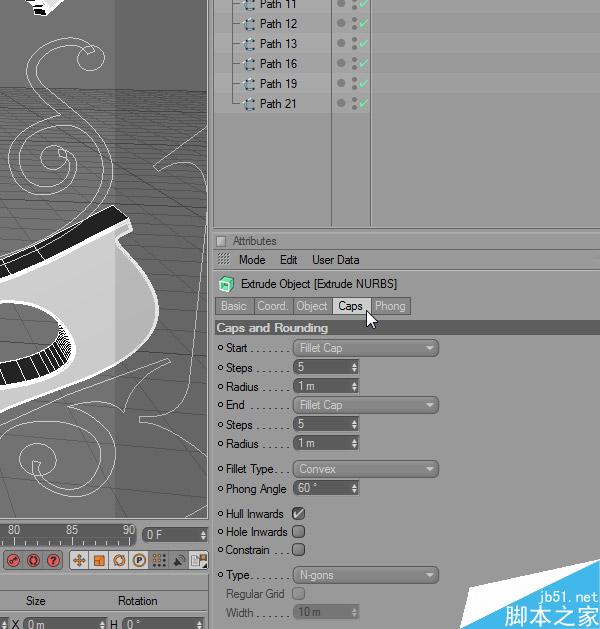
Task: Click the spline icon beside Path 16
Action: [249, 64]
